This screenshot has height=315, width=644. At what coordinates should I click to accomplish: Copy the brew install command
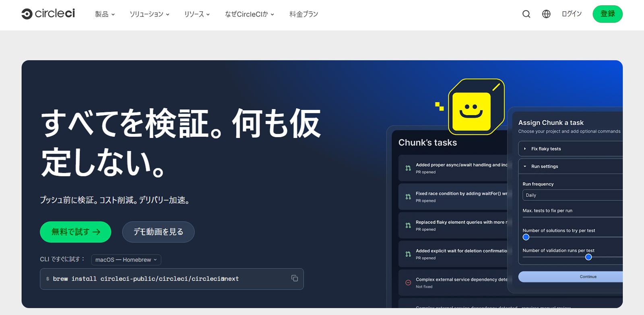(295, 278)
